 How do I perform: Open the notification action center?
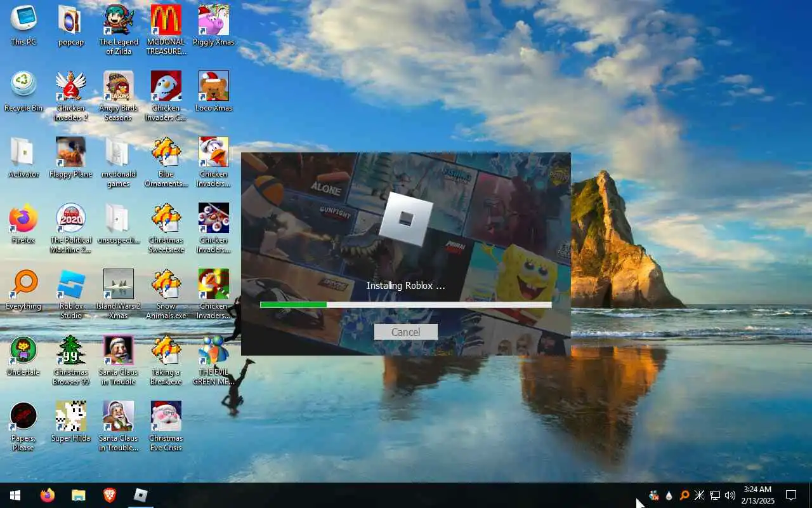pos(791,495)
